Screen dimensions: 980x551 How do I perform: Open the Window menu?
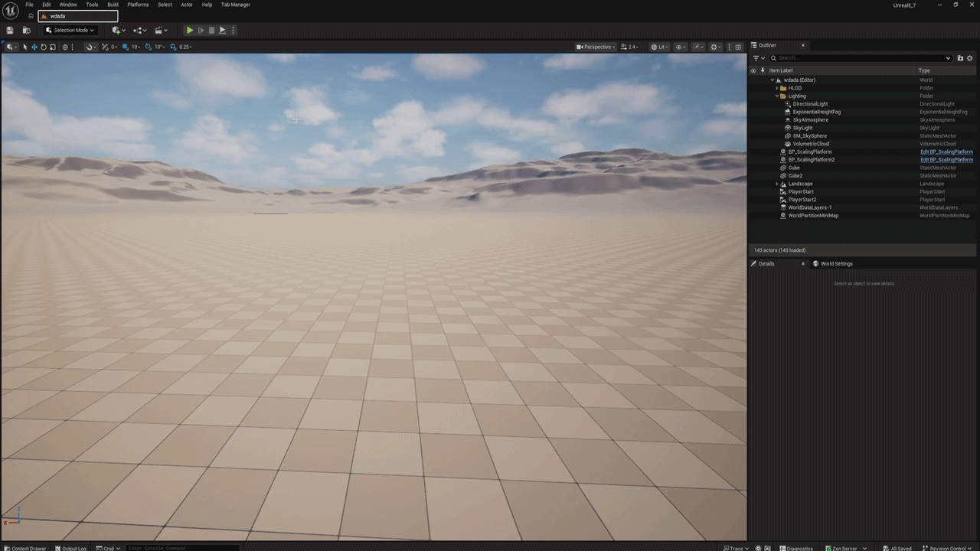68,5
